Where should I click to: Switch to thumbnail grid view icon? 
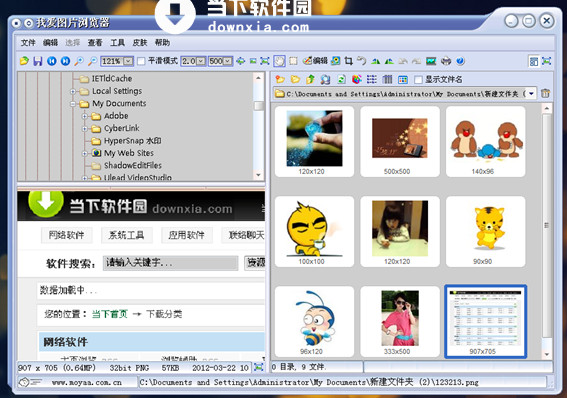pyautogui.click(x=402, y=79)
